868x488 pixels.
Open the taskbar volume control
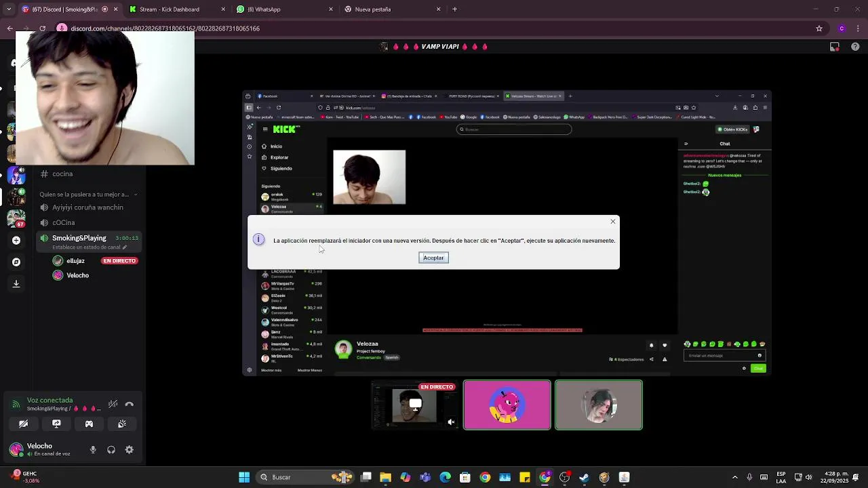[808, 477]
